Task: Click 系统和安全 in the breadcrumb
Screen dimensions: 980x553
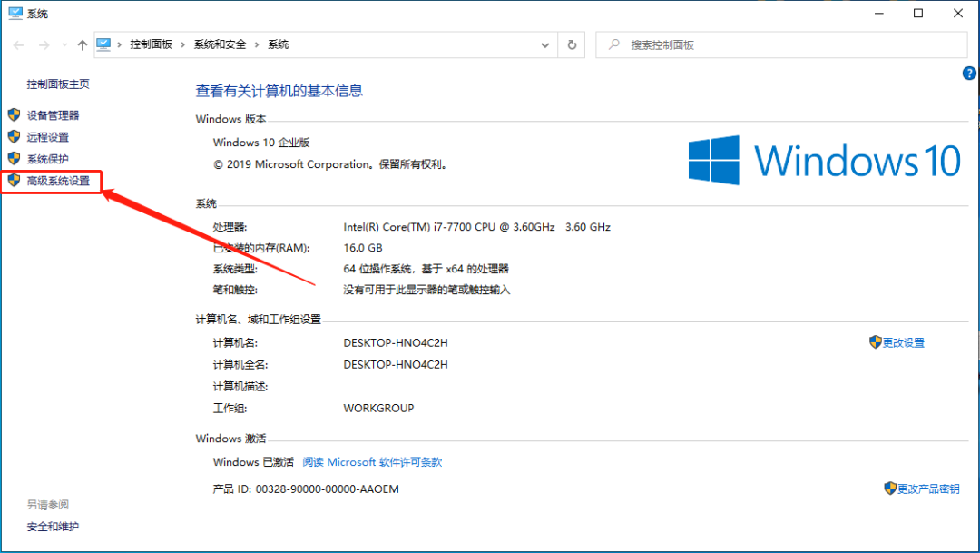Action: click(x=220, y=44)
